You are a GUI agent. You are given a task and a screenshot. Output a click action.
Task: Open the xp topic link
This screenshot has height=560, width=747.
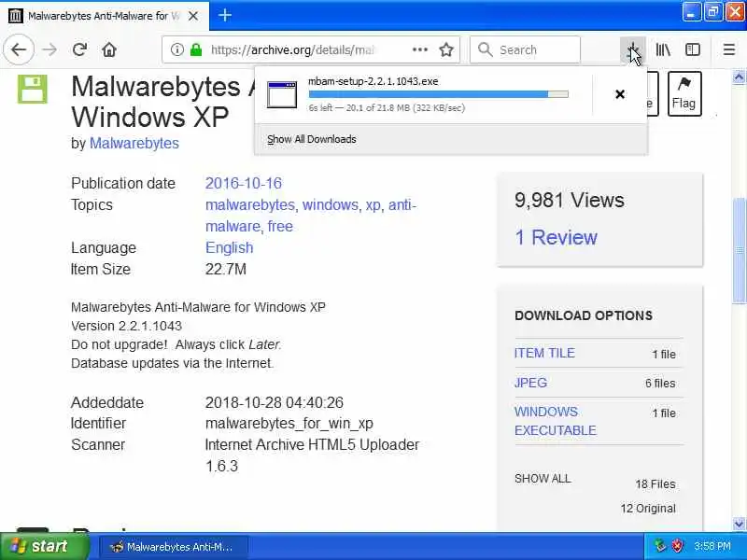coord(373,204)
